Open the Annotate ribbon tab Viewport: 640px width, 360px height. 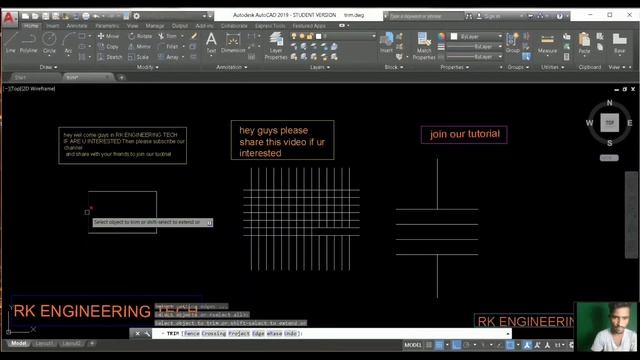pyautogui.click(x=77, y=26)
